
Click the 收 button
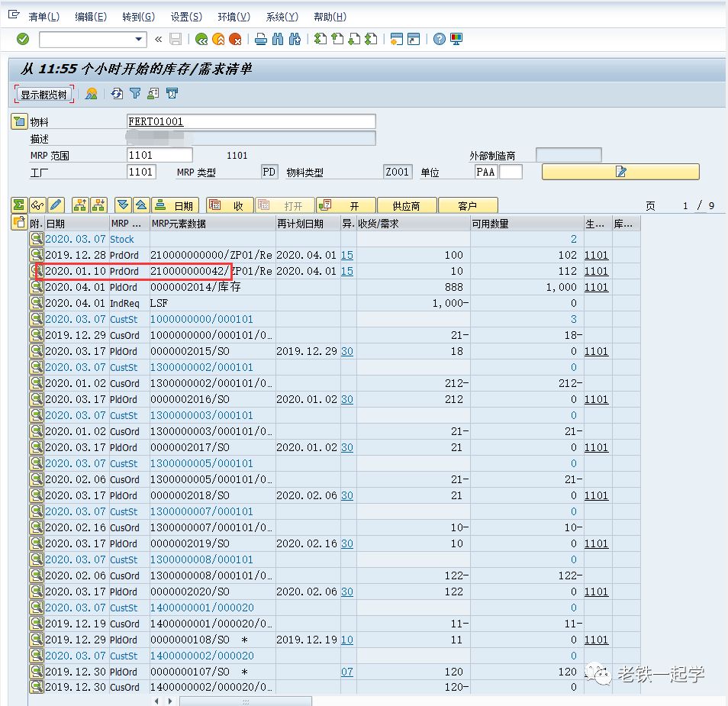coord(230,205)
